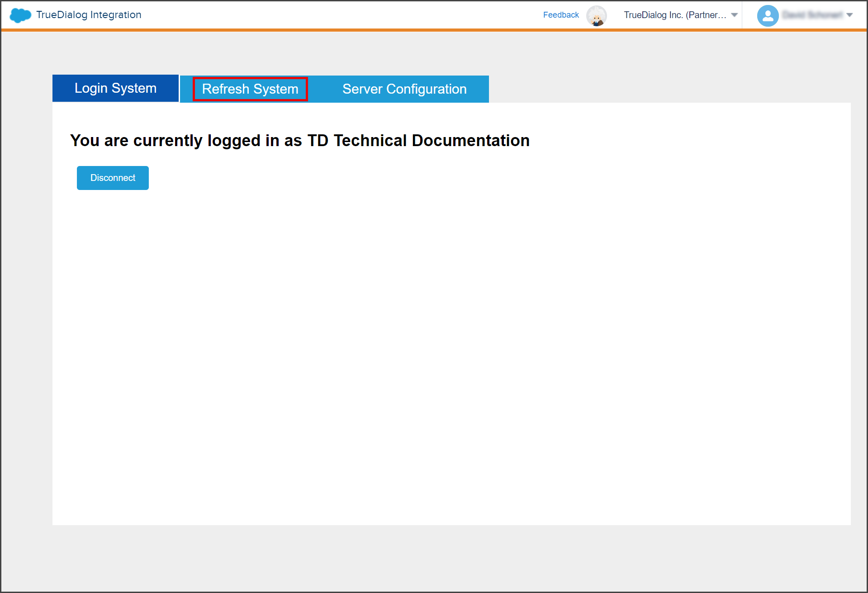
Task: Click the Disconnect button
Action: pos(113,178)
